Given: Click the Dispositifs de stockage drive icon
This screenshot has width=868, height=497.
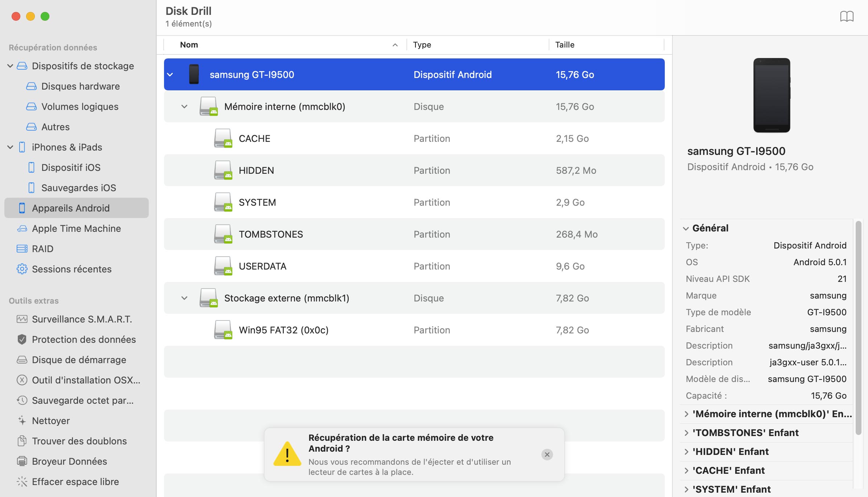Looking at the screenshot, I should [x=22, y=66].
